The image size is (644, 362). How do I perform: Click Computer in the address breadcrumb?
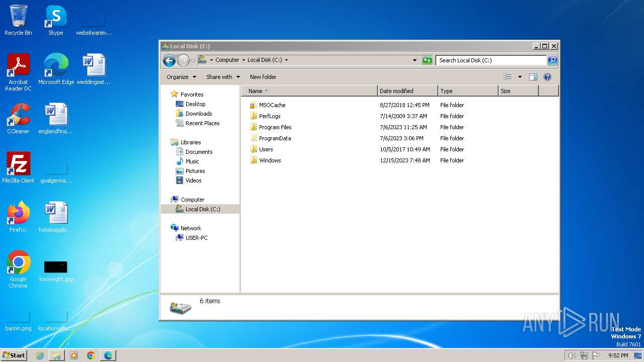point(227,60)
